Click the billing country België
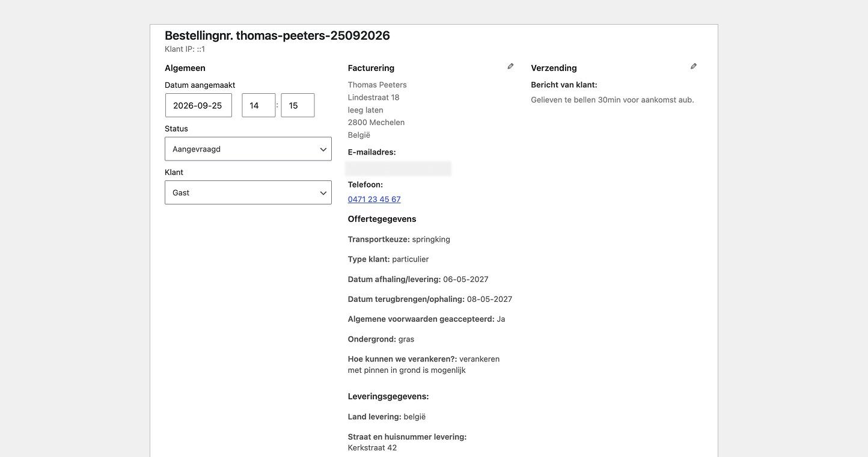Viewport: 868px width, 457px height. coord(359,135)
